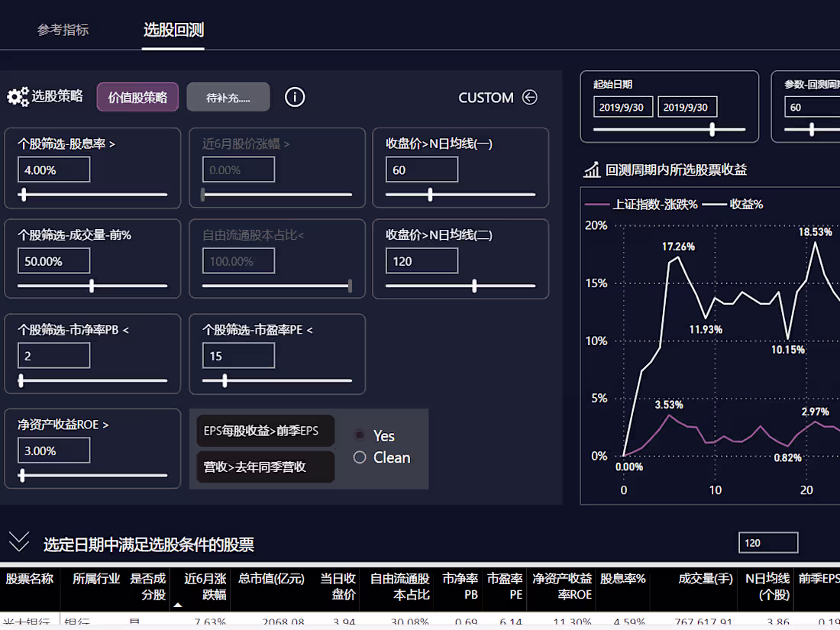Click the 市盈率PE slider handle
The image size is (840, 630).
225,381
